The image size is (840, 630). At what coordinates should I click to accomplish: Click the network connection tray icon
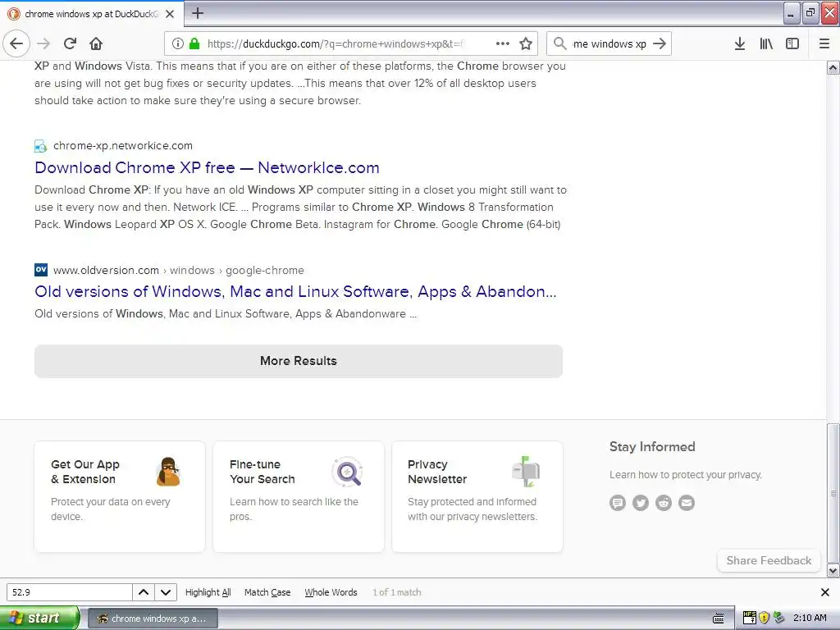779,618
